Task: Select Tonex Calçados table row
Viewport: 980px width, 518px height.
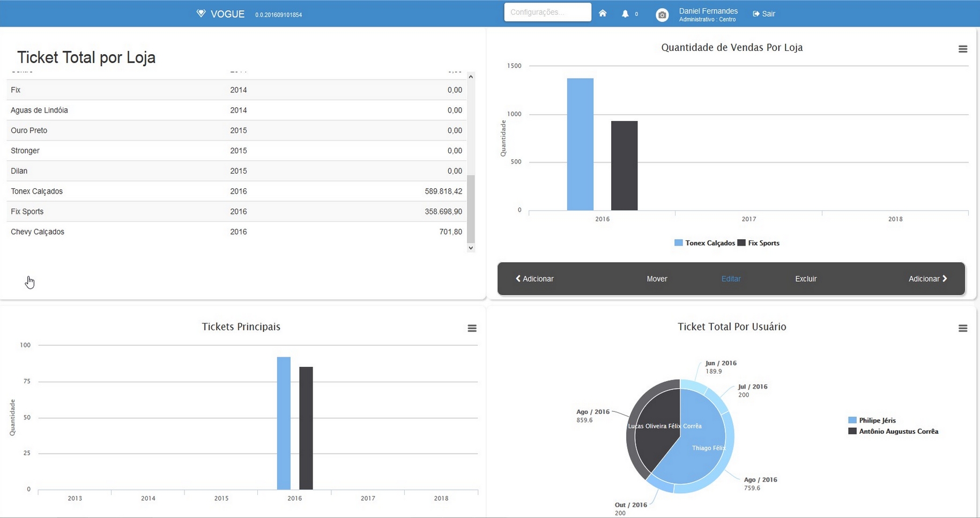Action: pyautogui.click(x=236, y=191)
